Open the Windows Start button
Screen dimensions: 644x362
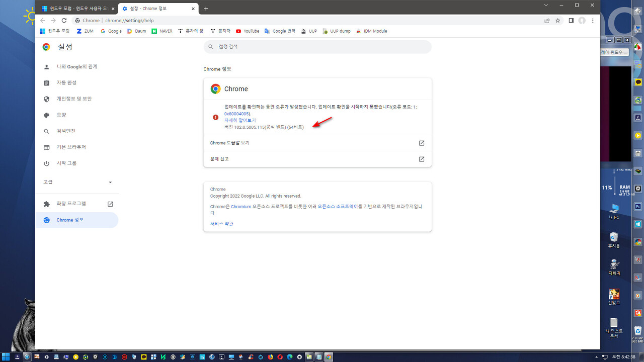[x=6, y=357]
